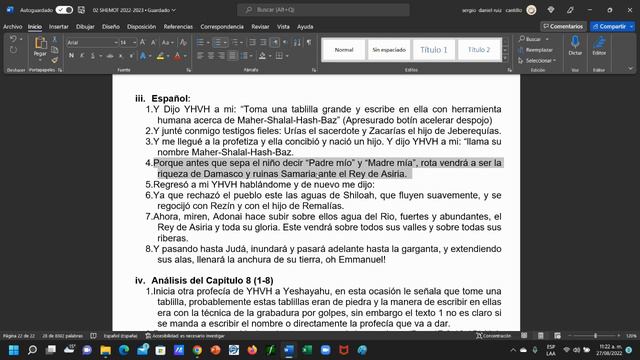Center the paragraph text
Viewport: 640px width, 360px height.
211,56
